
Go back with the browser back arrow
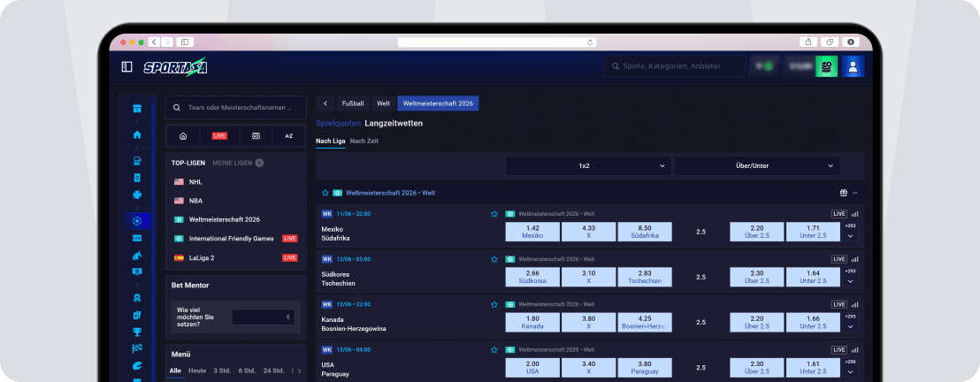pos(155,42)
